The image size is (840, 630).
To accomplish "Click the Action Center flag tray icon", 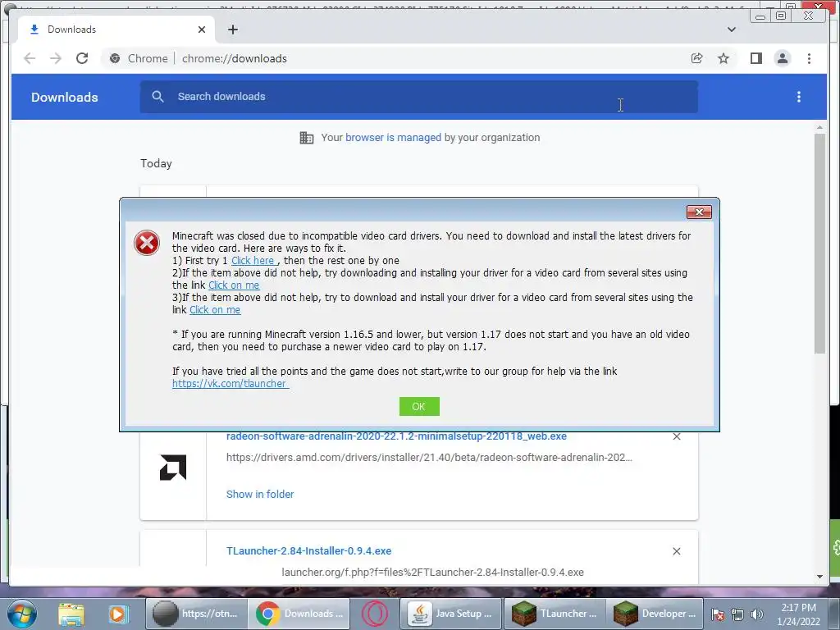I will pos(719,614).
